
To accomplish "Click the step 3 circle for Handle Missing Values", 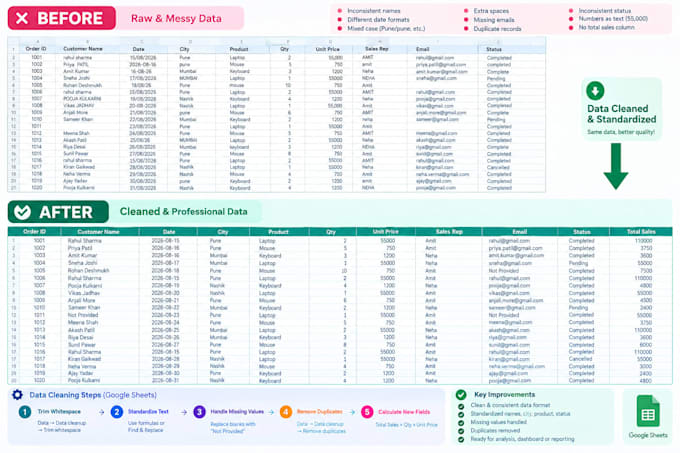I will tap(199, 412).
